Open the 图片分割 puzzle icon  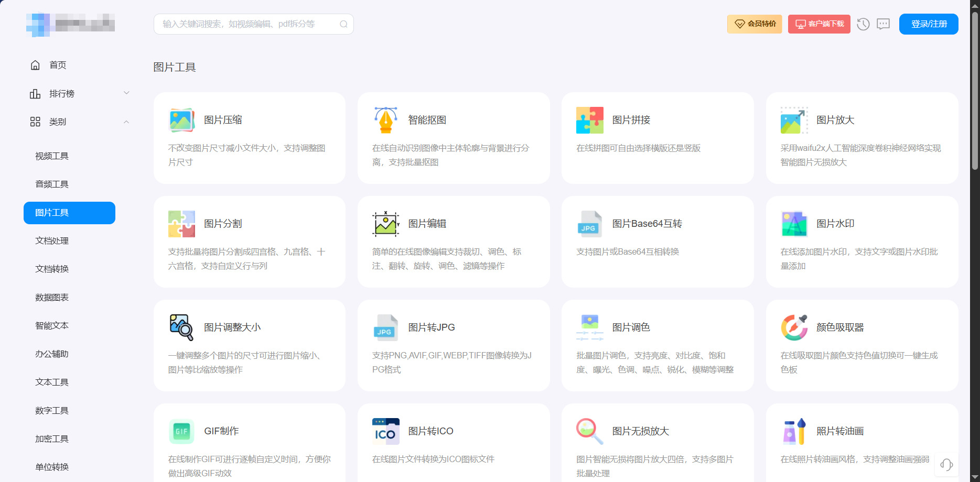tap(181, 224)
